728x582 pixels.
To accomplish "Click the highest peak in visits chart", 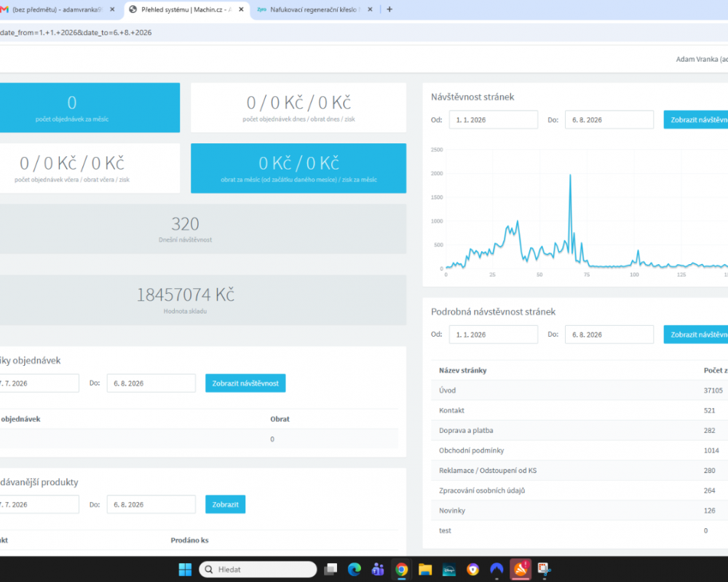I will pos(570,175).
